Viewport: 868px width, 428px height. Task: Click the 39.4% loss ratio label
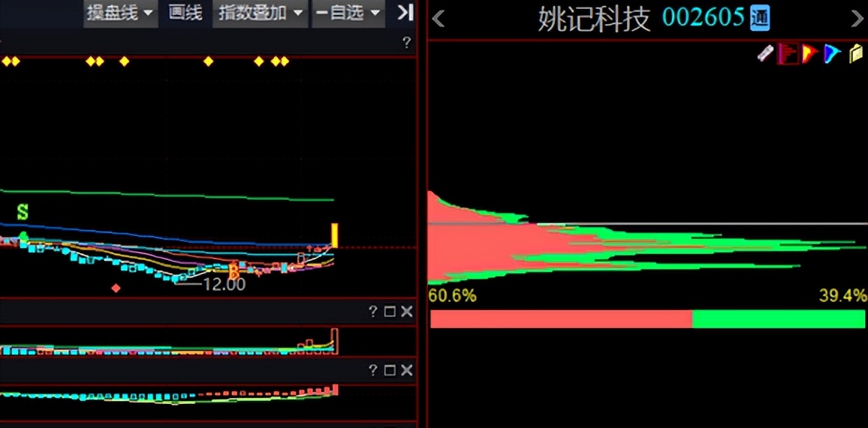(x=843, y=296)
